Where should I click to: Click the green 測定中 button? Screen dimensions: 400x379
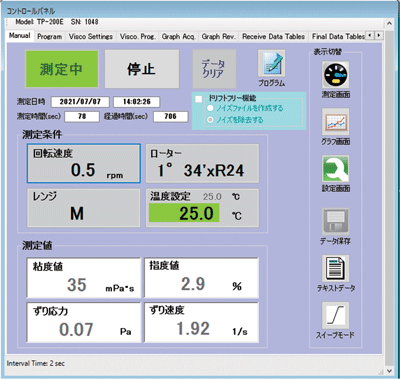[x=62, y=69]
